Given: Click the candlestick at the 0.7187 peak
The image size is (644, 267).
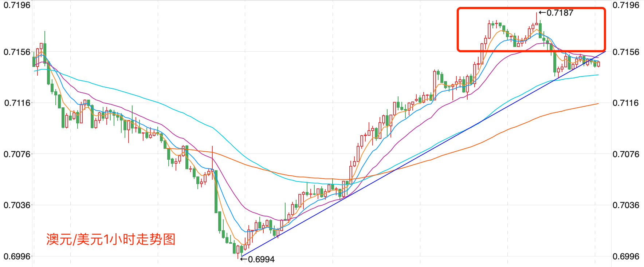Looking at the screenshot, I should click(537, 22).
